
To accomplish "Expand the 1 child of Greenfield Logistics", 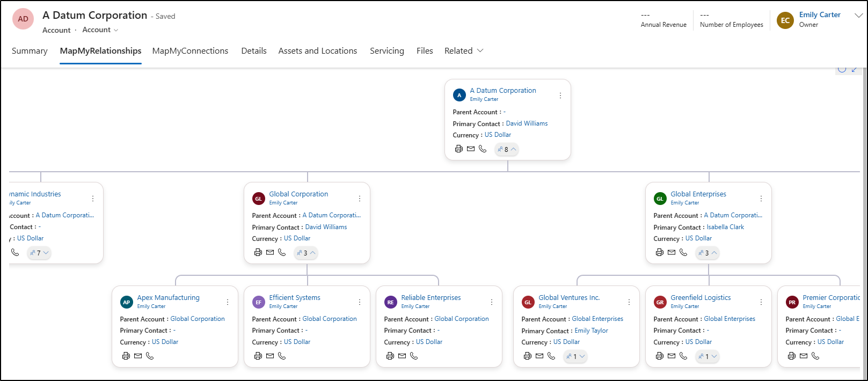I will pyautogui.click(x=707, y=356).
